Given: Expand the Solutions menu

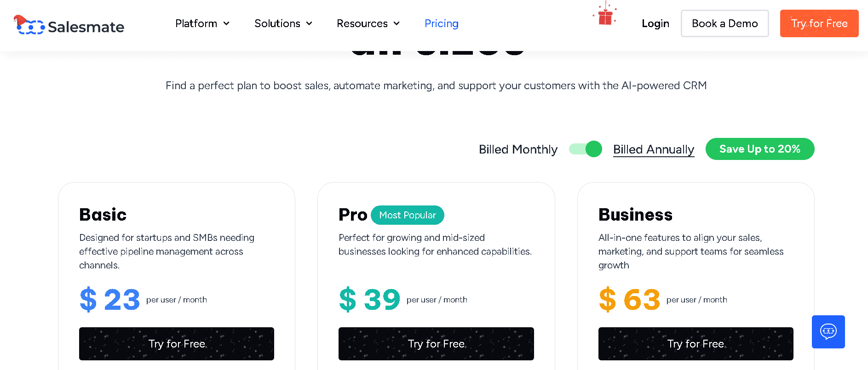Looking at the screenshot, I should click(x=283, y=23).
